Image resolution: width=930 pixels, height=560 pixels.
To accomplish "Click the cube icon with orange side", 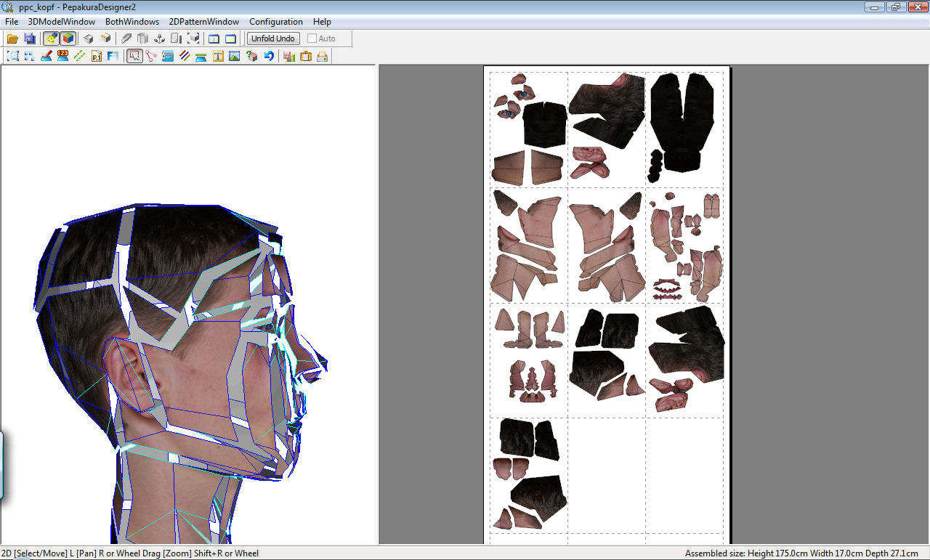I will coord(105,38).
